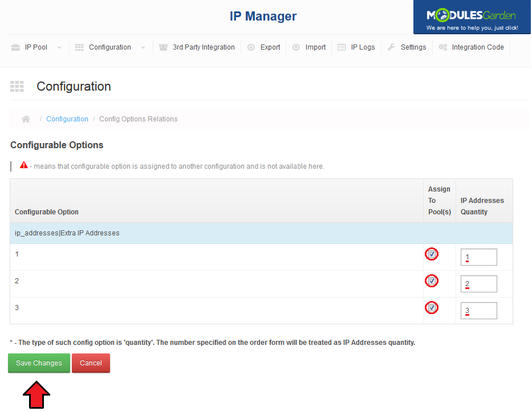Click the 3rd Party Integration people icon
The width and height of the screenshot is (532, 411).
click(163, 47)
